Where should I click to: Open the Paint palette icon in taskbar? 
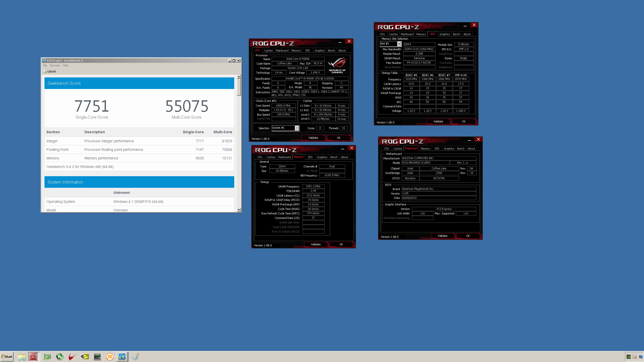(135, 357)
